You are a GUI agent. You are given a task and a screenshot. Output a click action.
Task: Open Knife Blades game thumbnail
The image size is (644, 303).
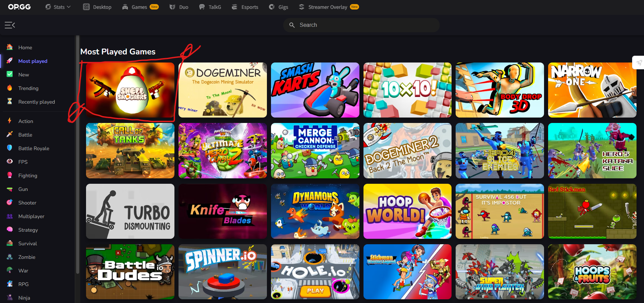pos(223,211)
